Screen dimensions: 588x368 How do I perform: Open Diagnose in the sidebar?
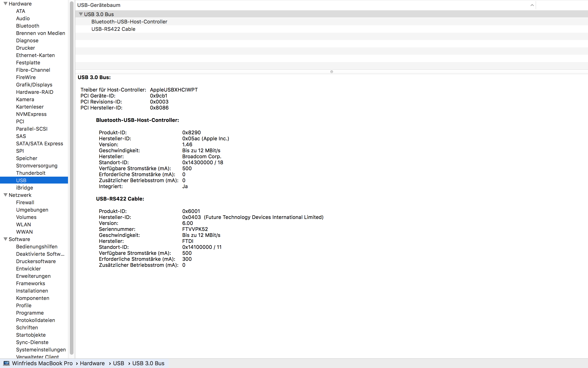tap(27, 40)
